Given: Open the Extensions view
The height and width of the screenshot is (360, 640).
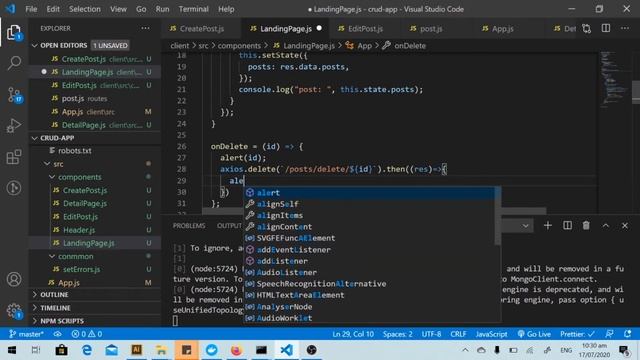Looking at the screenshot, I should pyautogui.click(x=14, y=157).
